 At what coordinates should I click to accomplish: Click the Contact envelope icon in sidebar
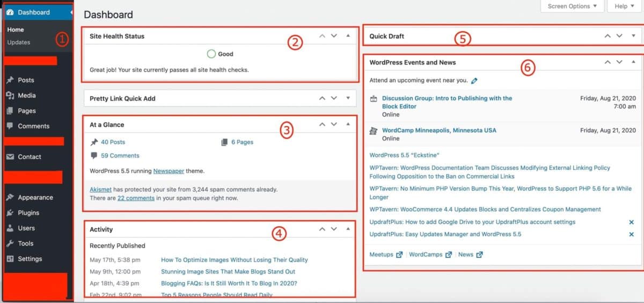point(10,157)
